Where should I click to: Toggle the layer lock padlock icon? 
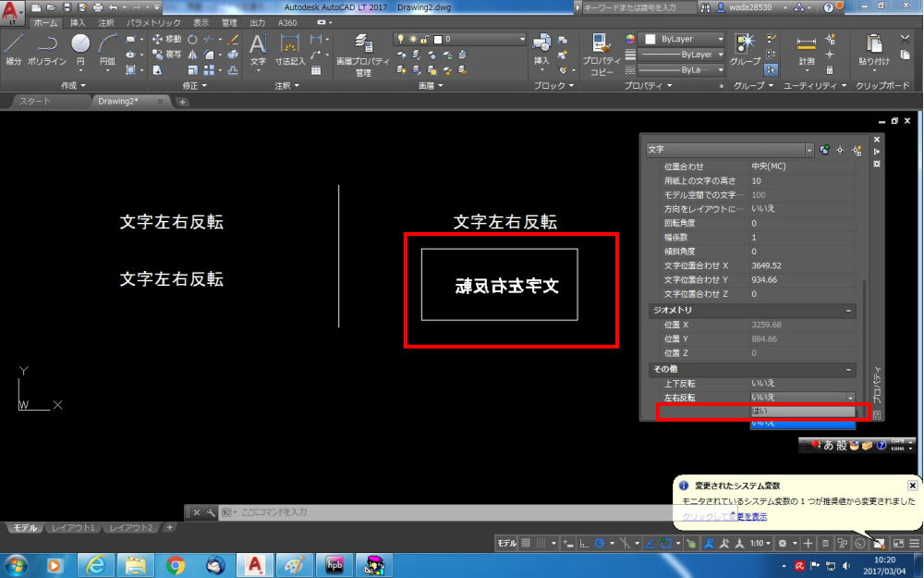(425, 39)
